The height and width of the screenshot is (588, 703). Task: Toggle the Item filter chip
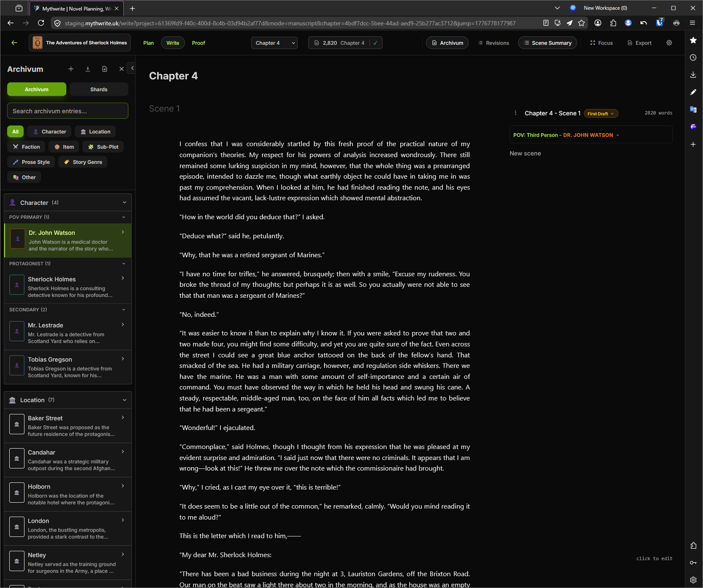[64, 147]
